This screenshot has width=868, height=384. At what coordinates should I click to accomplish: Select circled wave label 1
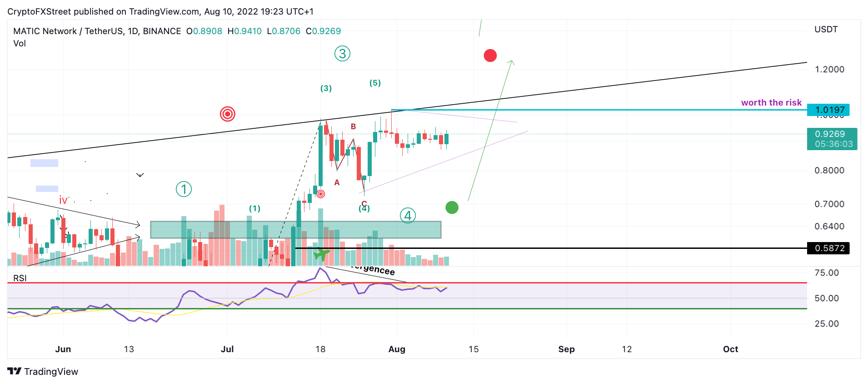[x=184, y=189]
